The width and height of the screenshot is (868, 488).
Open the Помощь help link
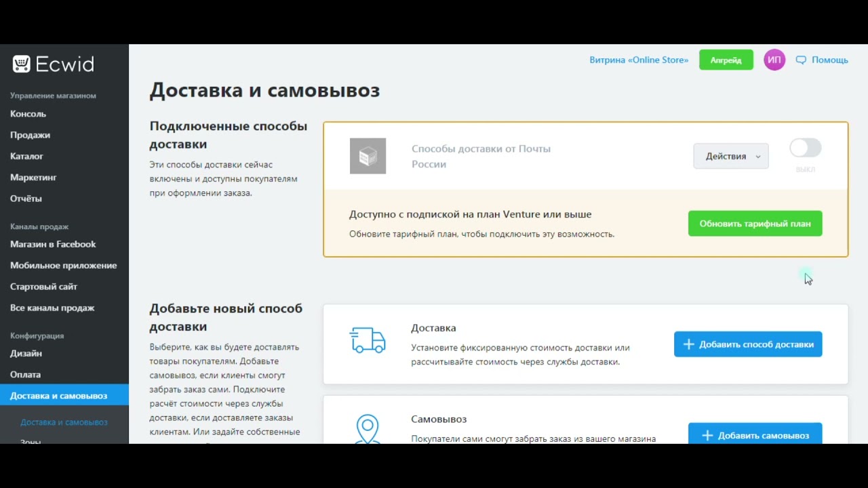point(830,60)
